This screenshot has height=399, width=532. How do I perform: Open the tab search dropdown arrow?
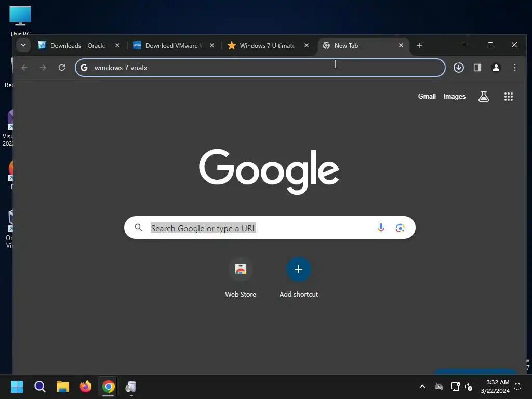23,45
